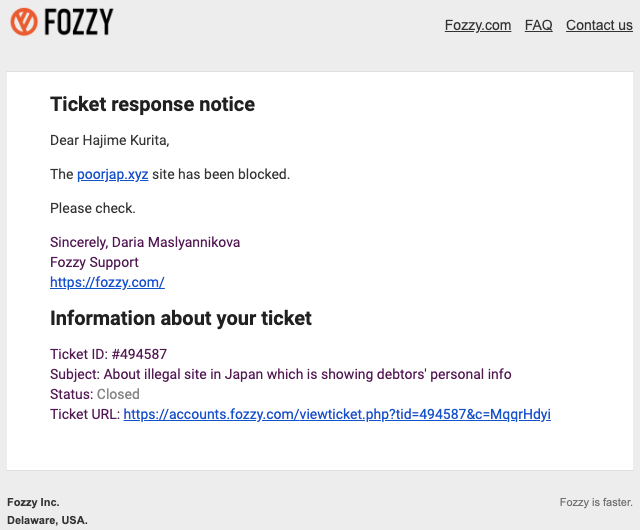Click the Dear Hajime Kurita greeting
This screenshot has width=640, height=530.
pyautogui.click(x=109, y=140)
